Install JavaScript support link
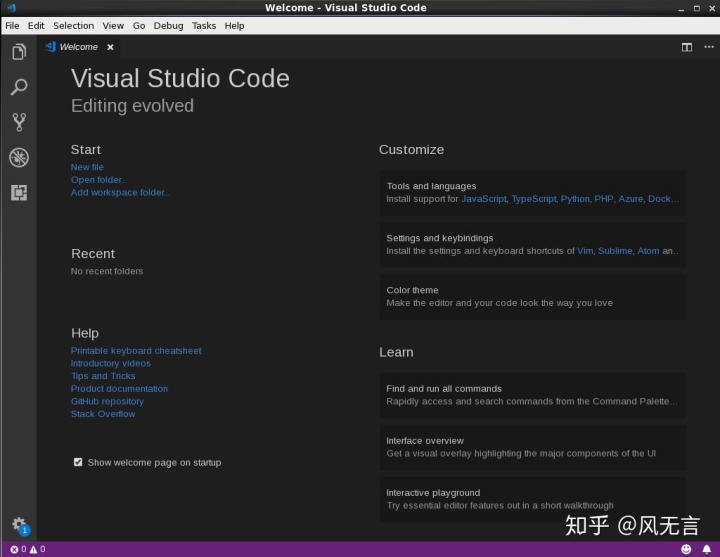 [x=484, y=199]
